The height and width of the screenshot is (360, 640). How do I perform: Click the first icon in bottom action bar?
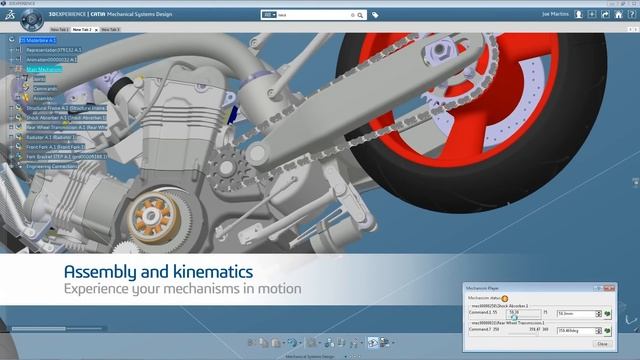251,343
